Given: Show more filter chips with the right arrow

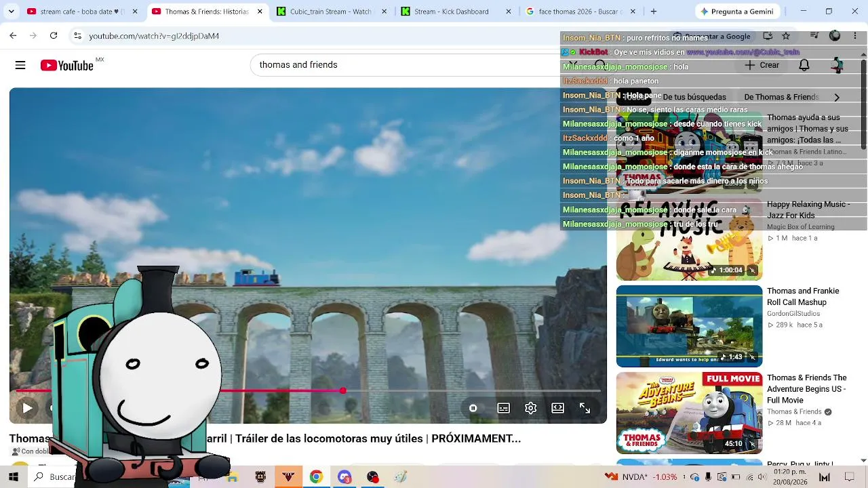Looking at the screenshot, I should coord(837,97).
